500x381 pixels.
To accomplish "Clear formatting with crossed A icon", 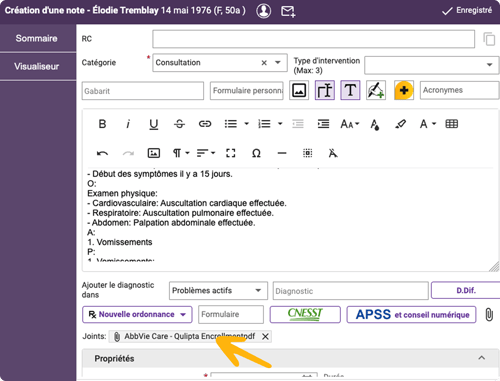I will tap(333, 153).
